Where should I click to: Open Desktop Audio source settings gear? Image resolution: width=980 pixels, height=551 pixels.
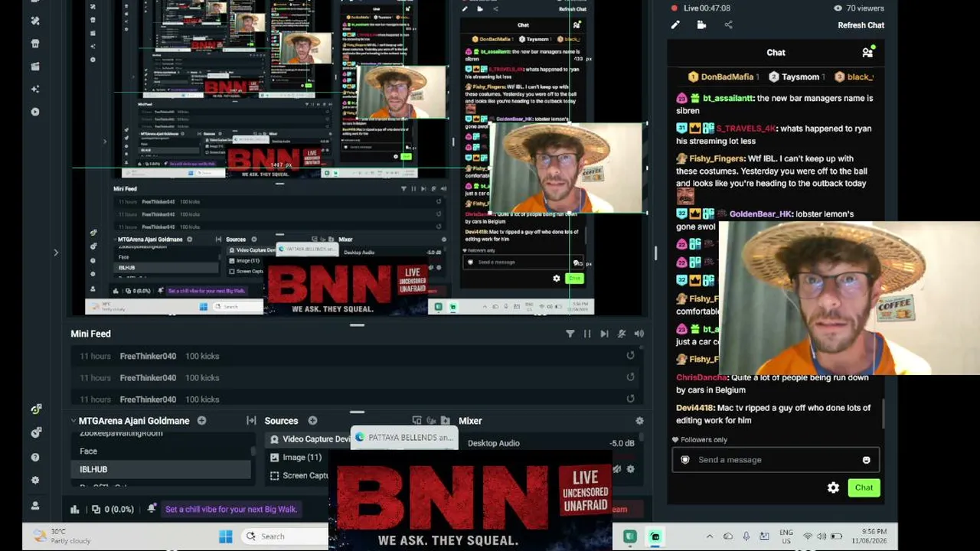point(631,469)
